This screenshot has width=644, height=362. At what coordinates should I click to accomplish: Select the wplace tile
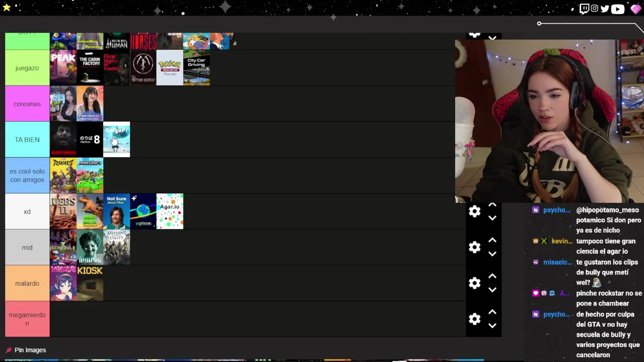click(x=143, y=211)
